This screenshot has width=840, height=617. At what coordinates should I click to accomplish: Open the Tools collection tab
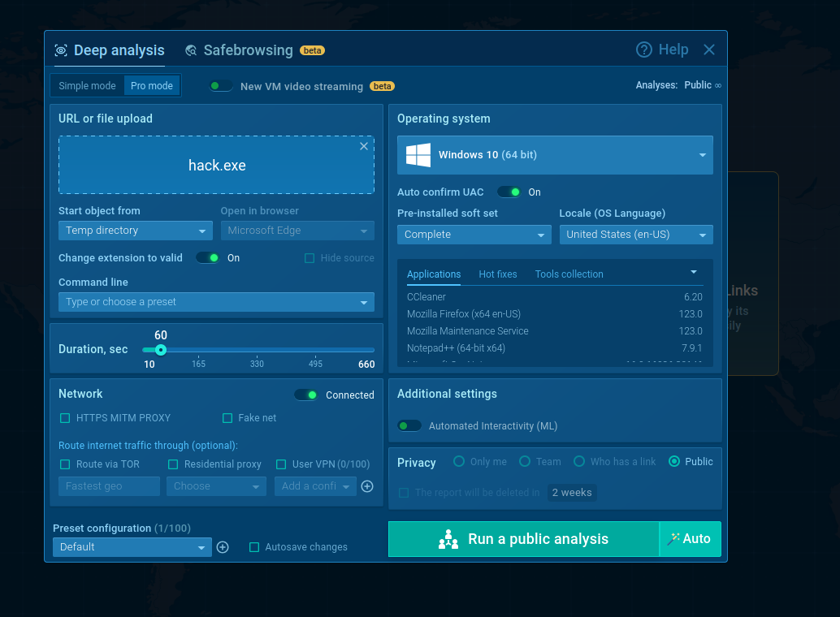[x=569, y=274]
